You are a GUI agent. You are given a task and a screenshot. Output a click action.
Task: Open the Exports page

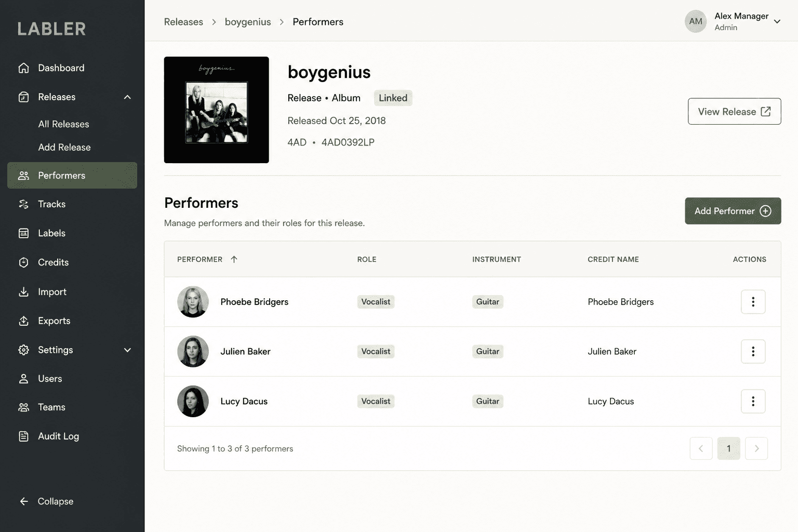pos(72,321)
